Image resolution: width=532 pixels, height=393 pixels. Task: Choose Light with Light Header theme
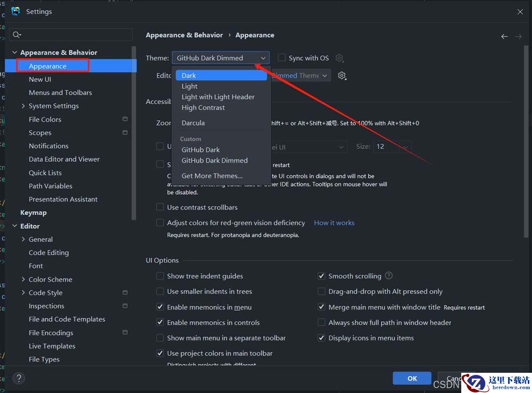point(221,97)
